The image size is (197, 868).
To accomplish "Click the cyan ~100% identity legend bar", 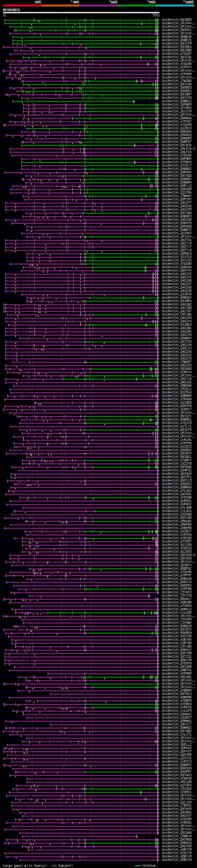I will [x=175, y=6].
